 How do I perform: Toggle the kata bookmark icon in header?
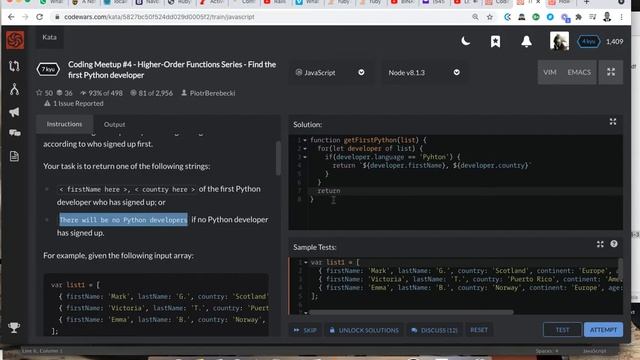496,41
